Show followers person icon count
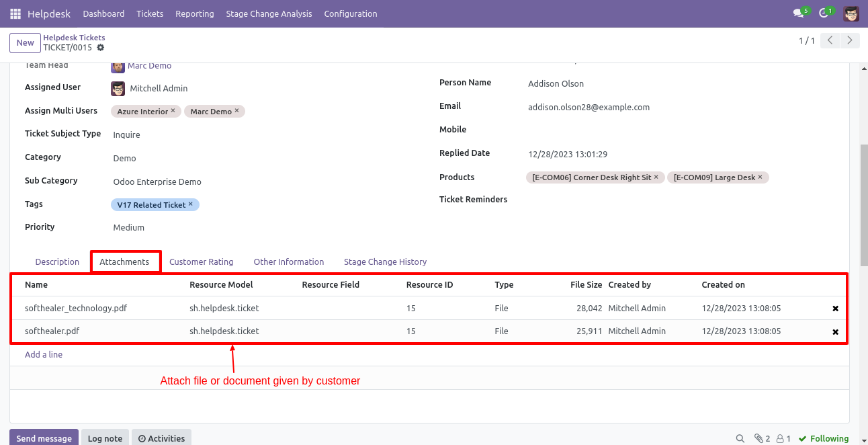The width and height of the screenshot is (868, 445). (x=783, y=438)
